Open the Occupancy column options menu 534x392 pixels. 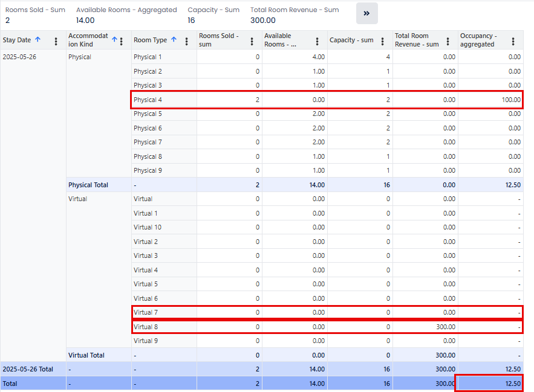click(x=513, y=41)
